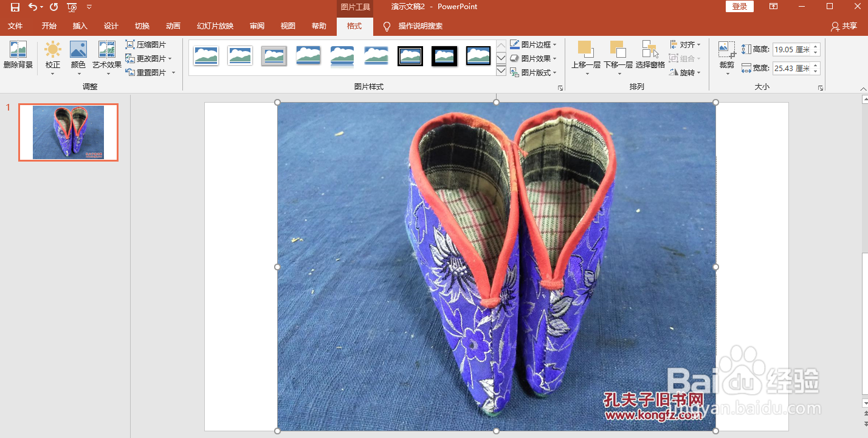Viewport: 868px width, 438px height.
Task: Click the Sign in (登录) button
Action: (740, 7)
